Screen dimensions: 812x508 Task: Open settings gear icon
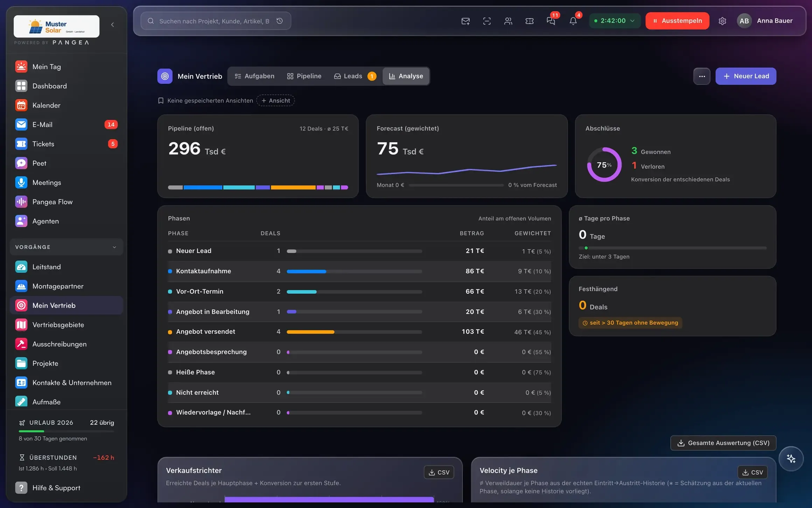pos(722,21)
